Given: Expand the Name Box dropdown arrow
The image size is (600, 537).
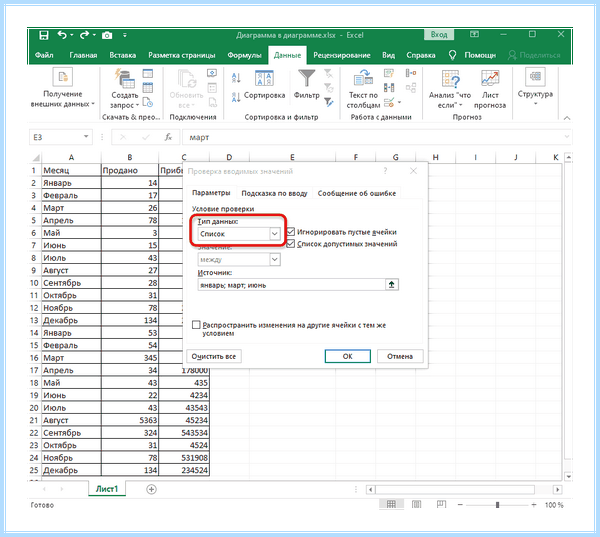Looking at the screenshot, I should (x=86, y=137).
